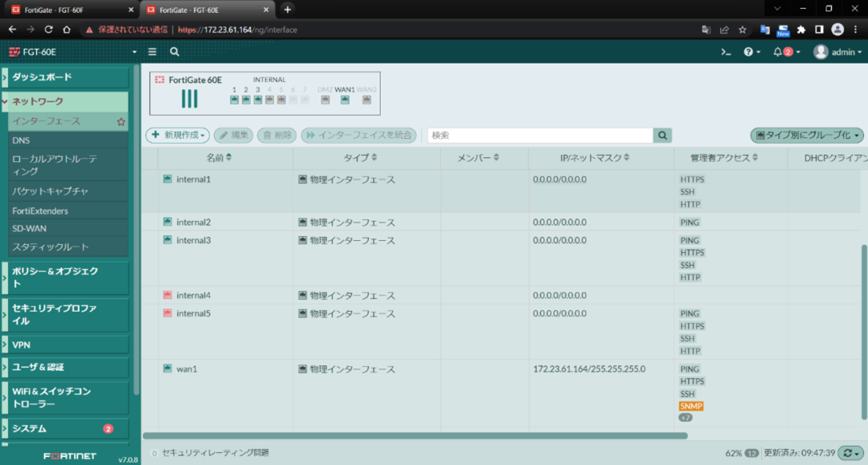The width and height of the screenshot is (868, 465).
Task: Select port 2 on the FortiGate 60E faceplate
Action: click(x=246, y=100)
